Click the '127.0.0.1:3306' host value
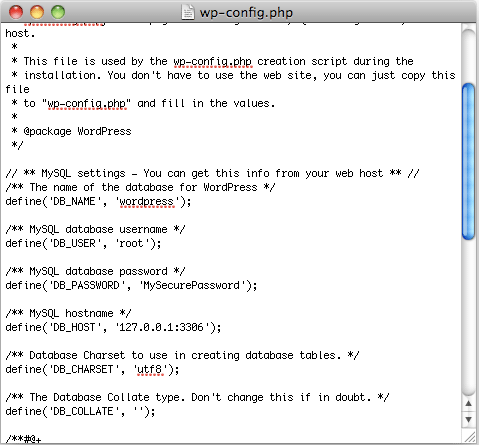Image resolution: width=479 pixels, height=445 pixels. [x=161, y=328]
